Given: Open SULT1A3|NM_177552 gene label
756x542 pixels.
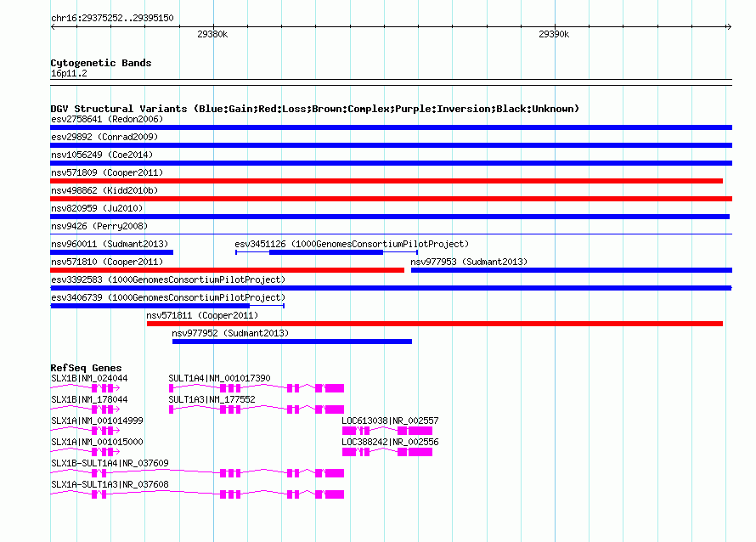Looking at the screenshot, I should click(x=212, y=399).
